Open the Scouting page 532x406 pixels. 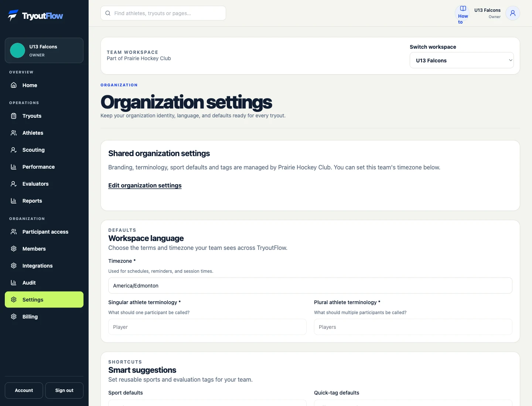pos(44,150)
